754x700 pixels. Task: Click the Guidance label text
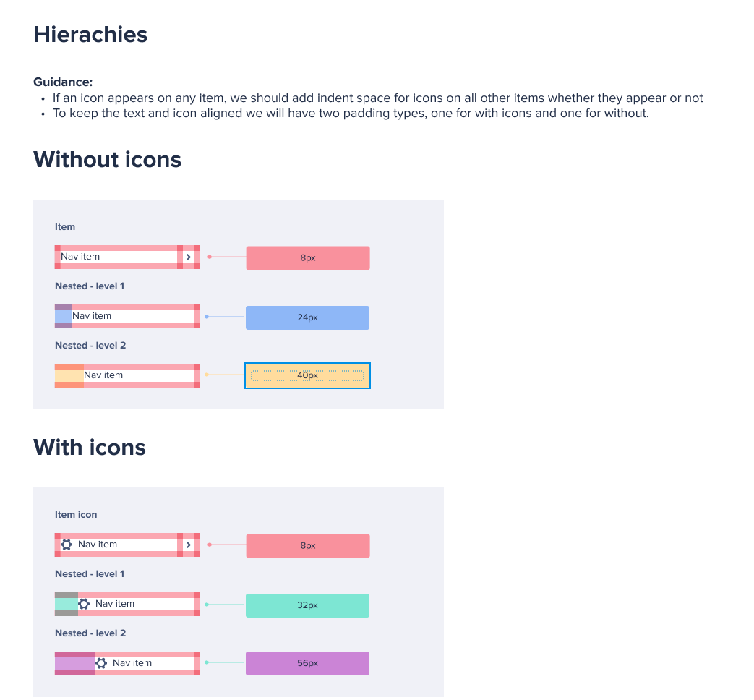63,82
